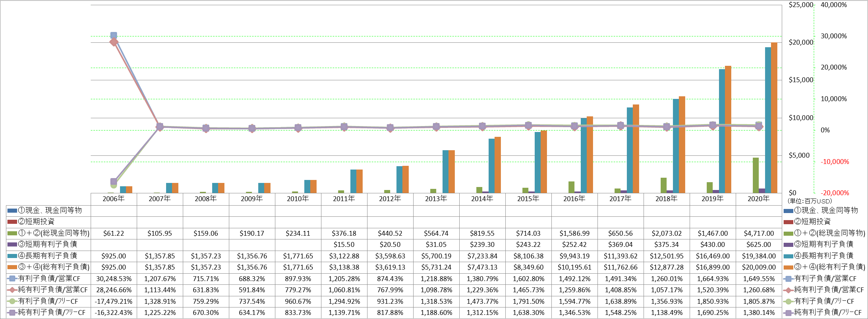Click the blue square marker at 2006 peak
Viewport: 868px width, 319px height.
(114, 35)
